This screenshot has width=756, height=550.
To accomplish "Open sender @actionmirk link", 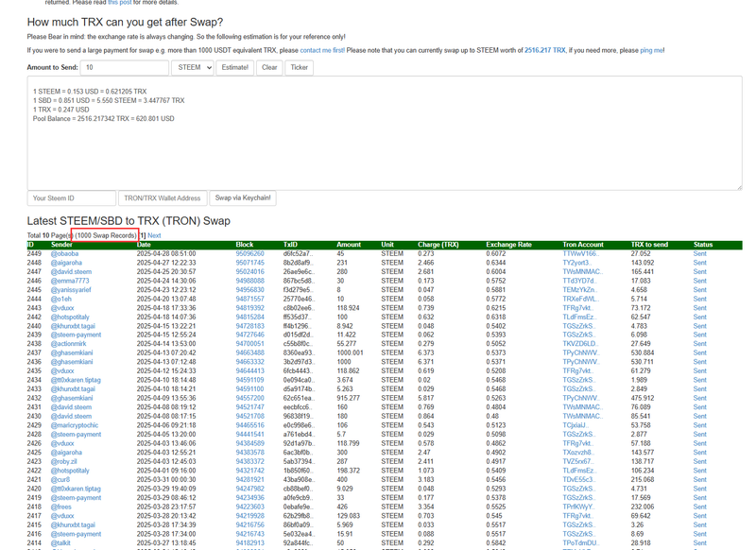I will pos(68,344).
